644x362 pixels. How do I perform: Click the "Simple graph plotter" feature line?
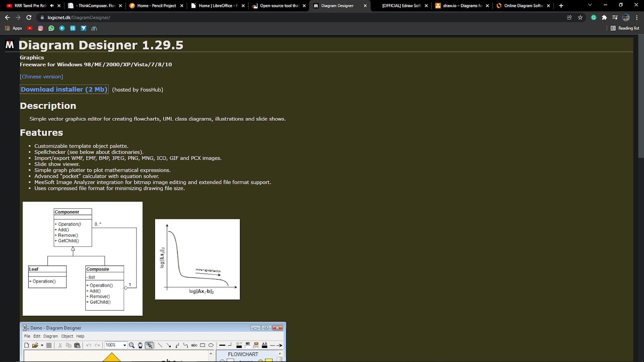103,170
